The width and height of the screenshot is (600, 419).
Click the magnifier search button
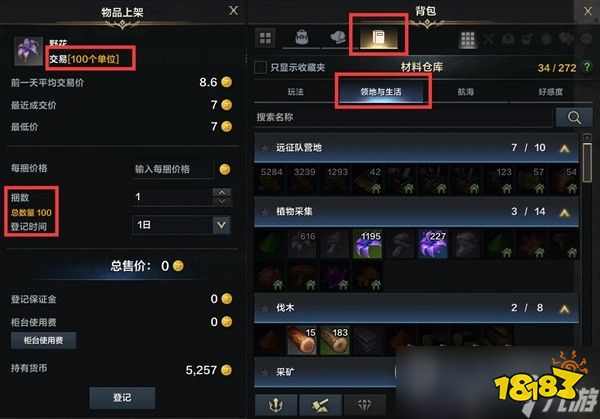[574, 117]
